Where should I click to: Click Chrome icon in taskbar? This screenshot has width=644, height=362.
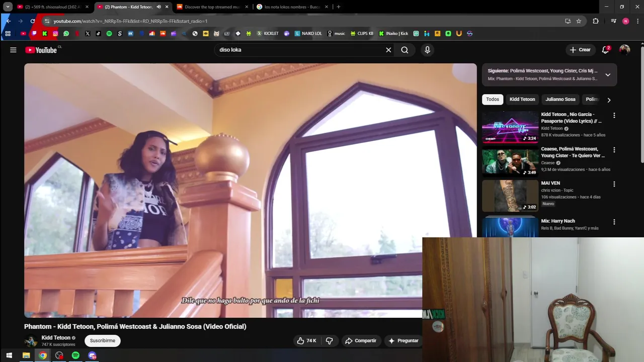click(x=43, y=355)
